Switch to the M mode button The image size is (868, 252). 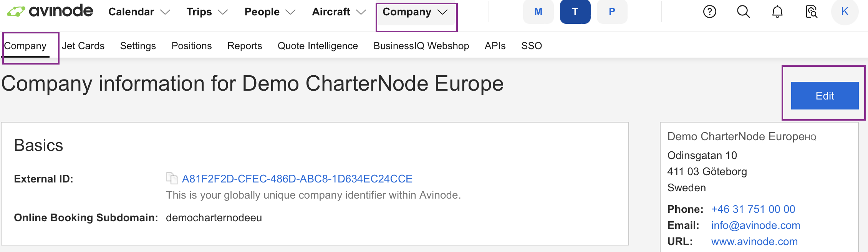click(x=538, y=12)
